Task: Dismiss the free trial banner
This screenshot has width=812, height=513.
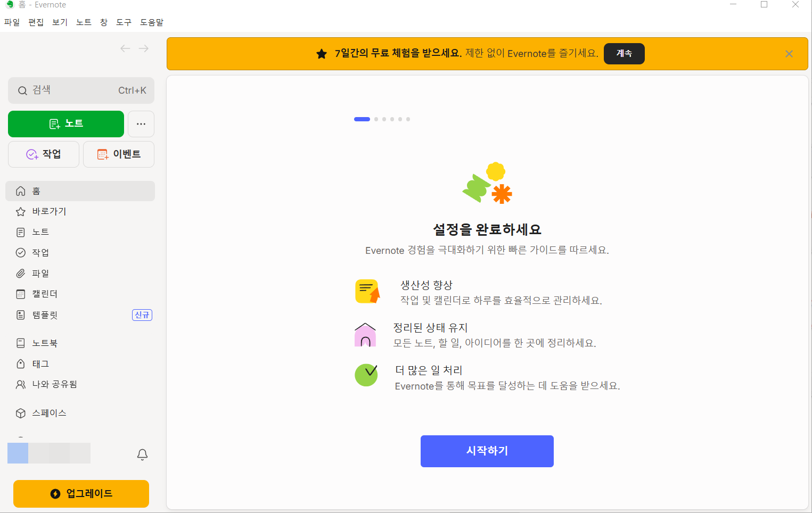Action: click(x=789, y=54)
